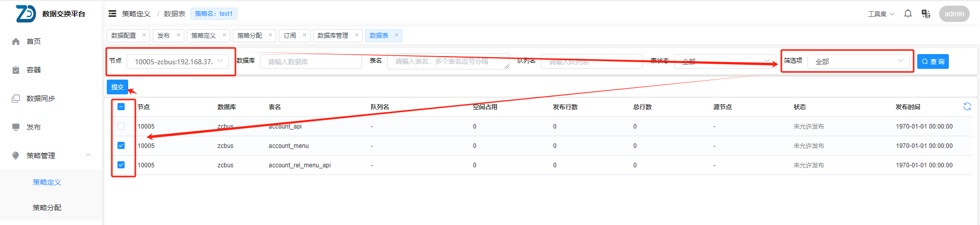
Task: Select 策略分配 in sidebar submenu
Action: coord(47,208)
